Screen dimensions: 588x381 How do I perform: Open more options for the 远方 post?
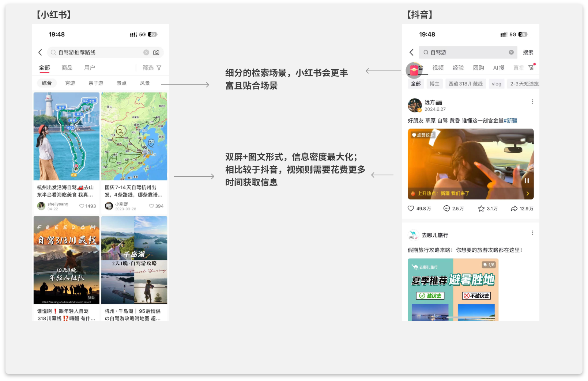[x=532, y=102]
